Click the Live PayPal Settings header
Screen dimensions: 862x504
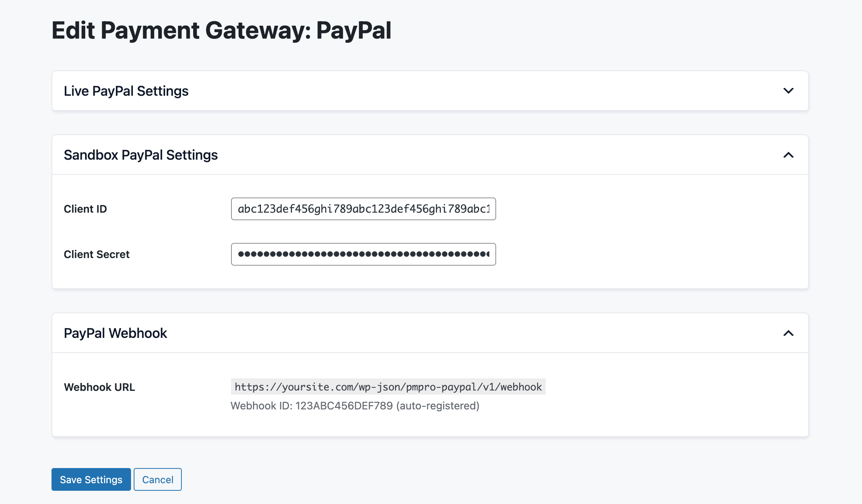click(x=126, y=91)
